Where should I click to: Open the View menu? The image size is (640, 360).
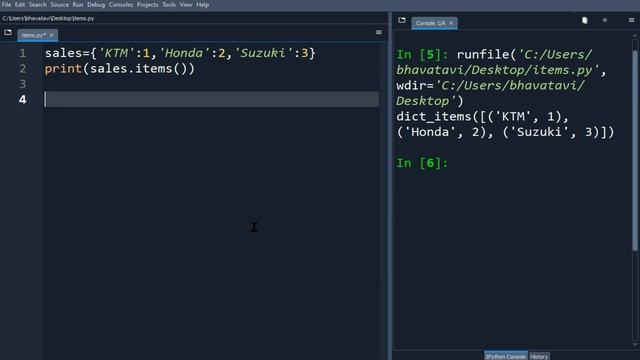click(186, 5)
